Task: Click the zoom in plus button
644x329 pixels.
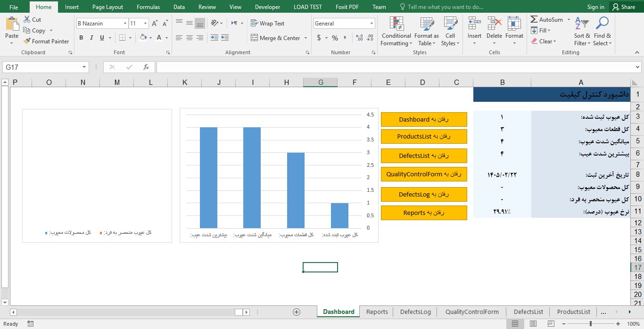Action: (x=618, y=324)
